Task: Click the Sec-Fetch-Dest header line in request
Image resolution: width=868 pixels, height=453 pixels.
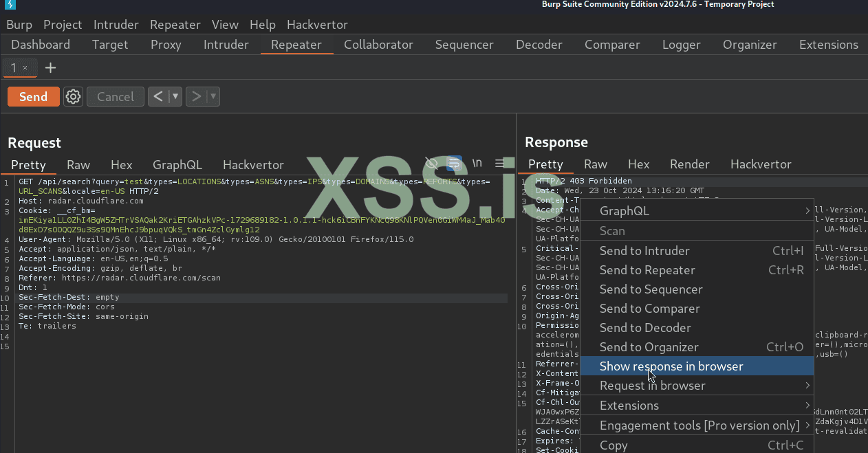Action: click(69, 298)
